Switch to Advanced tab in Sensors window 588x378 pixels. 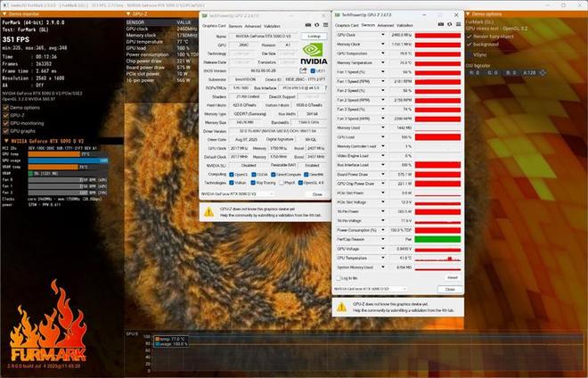click(386, 26)
